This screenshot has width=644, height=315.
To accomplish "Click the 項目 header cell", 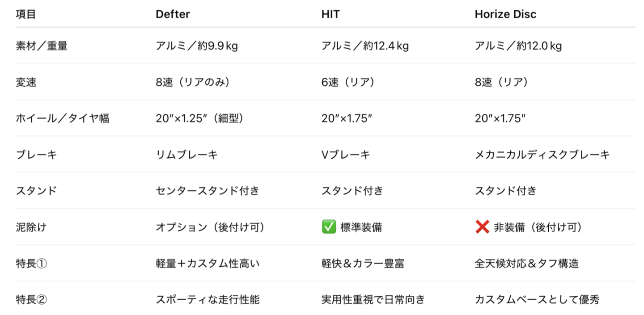I will click(x=26, y=14).
